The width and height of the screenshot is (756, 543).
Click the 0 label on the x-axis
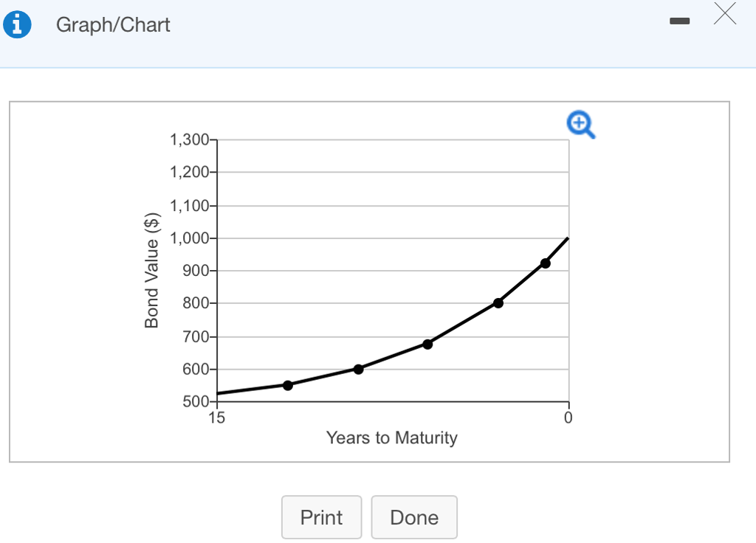568,418
